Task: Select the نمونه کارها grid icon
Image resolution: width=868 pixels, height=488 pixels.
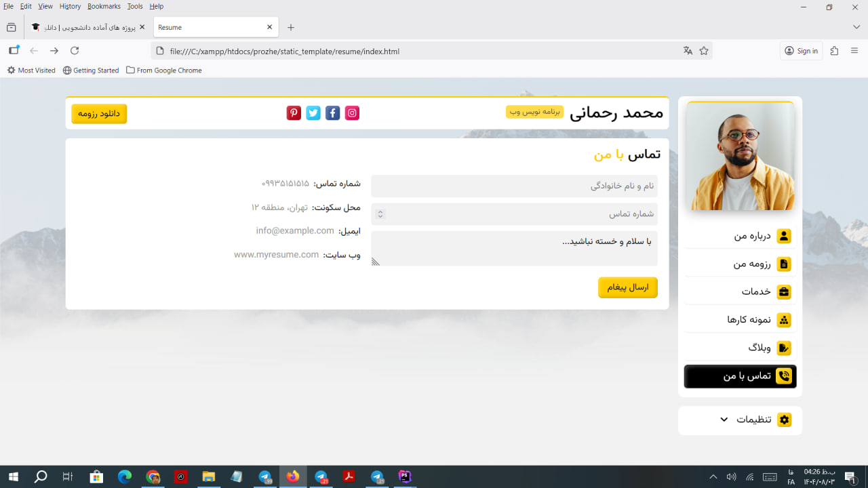Action: pos(784,319)
